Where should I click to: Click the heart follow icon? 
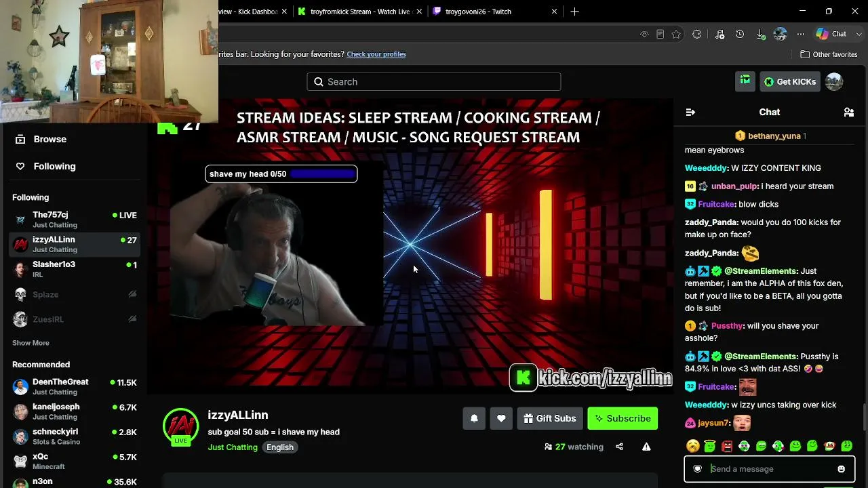501,418
